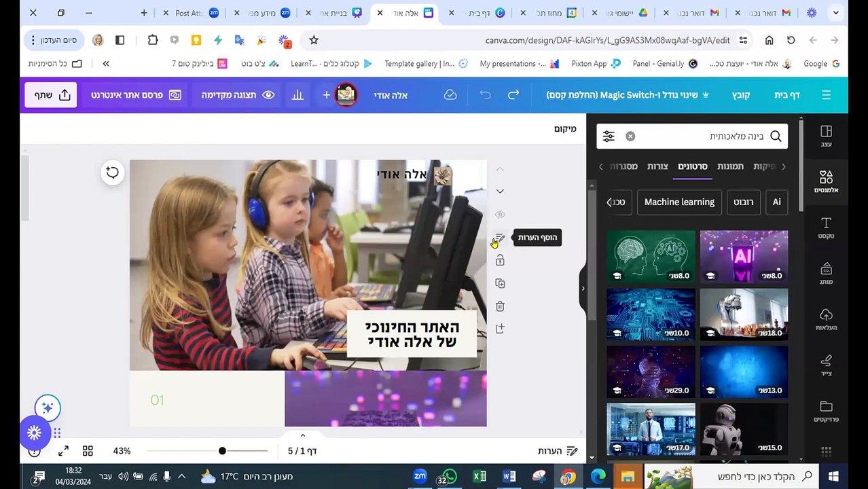Move page down with chevron arrow
The width and height of the screenshot is (868, 489).
tap(500, 192)
